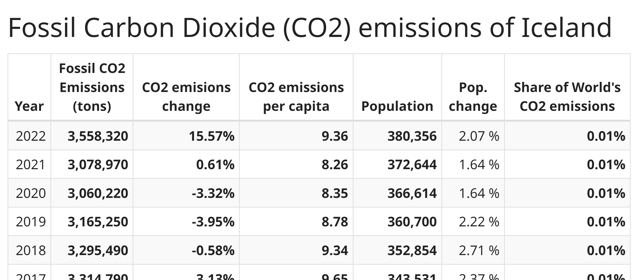Image resolution: width=644 pixels, height=280 pixels.
Task: Click the Population column header
Action: [x=397, y=106]
